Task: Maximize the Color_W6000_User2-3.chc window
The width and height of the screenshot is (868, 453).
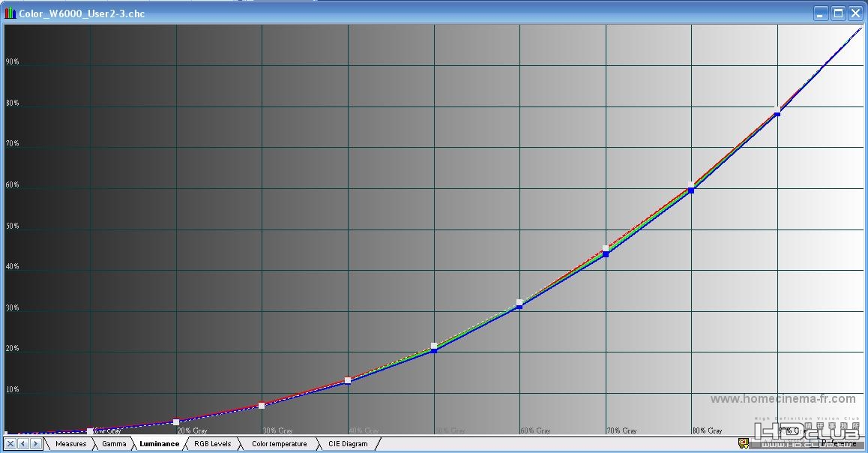Action: pos(838,13)
